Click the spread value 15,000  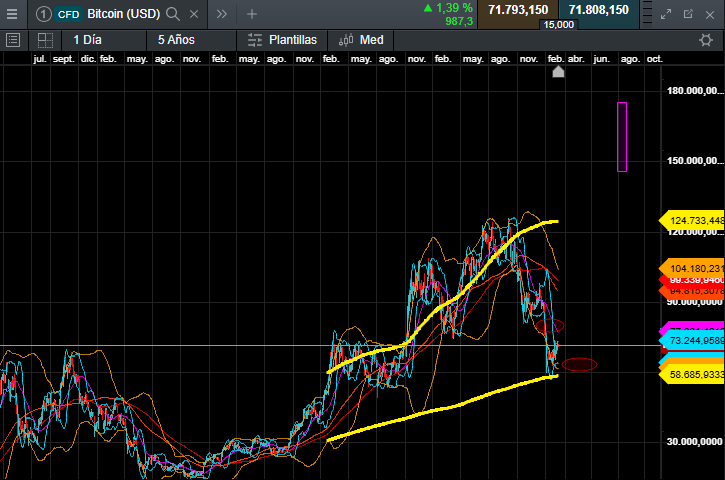pyautogui.click(x=559, y=25)
